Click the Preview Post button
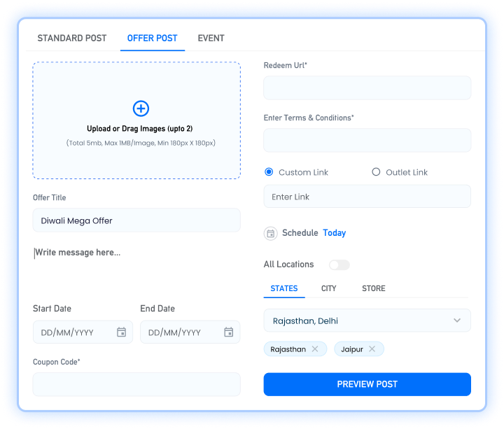 pos(367,384)
